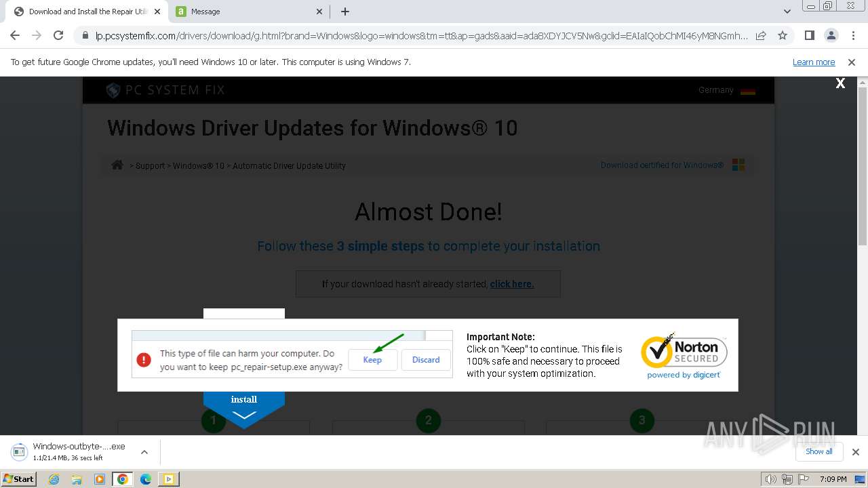Reload the current page
Image resolution: width=868 pixels, height=488 pixels.
pyautogui.click(x=58, y=35)
